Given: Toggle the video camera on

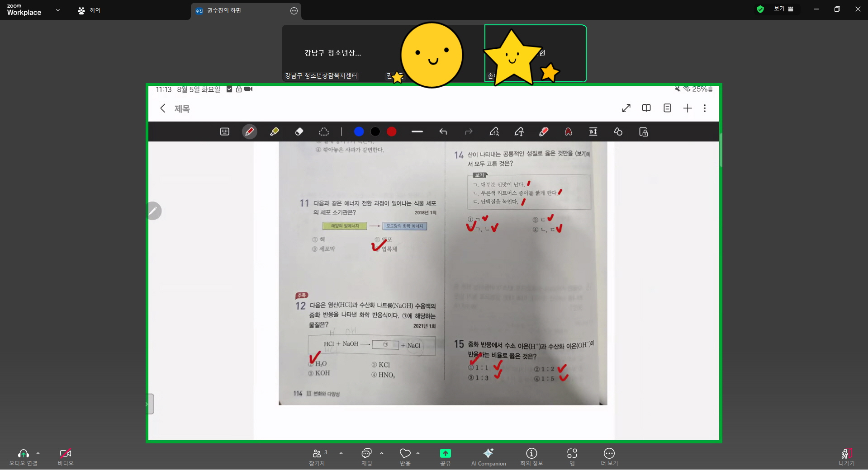Looking at the screenshot, I should coord(66,456).
